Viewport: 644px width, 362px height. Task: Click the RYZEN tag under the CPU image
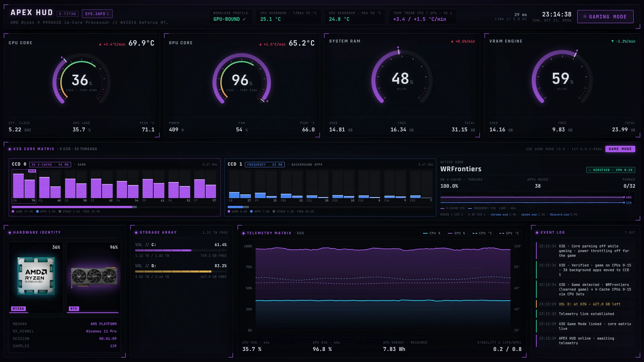(18, 309)
